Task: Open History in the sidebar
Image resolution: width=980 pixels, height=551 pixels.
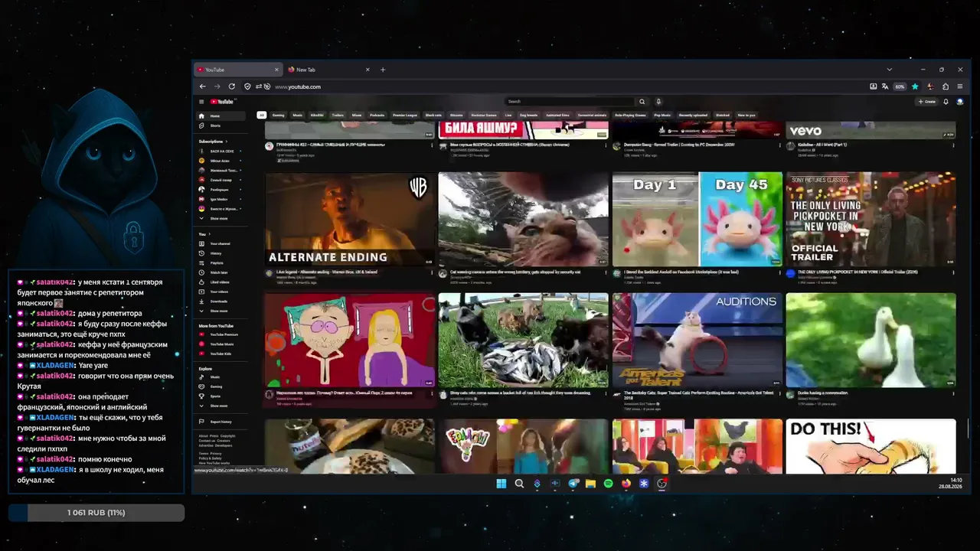Action: 222,253
